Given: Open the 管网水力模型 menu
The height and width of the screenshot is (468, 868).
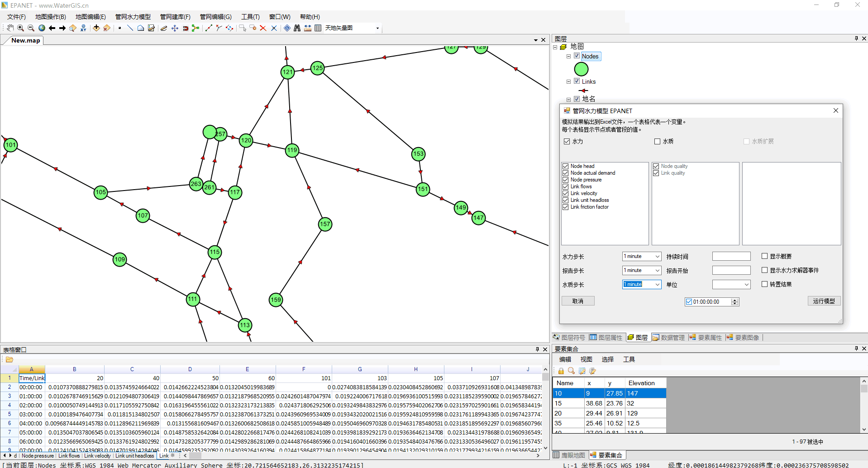Looking at the screenshot, I should (133, 17).
